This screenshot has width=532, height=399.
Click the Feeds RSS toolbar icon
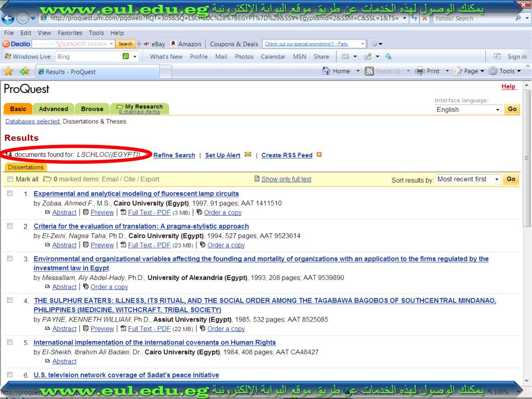(369, 71)
